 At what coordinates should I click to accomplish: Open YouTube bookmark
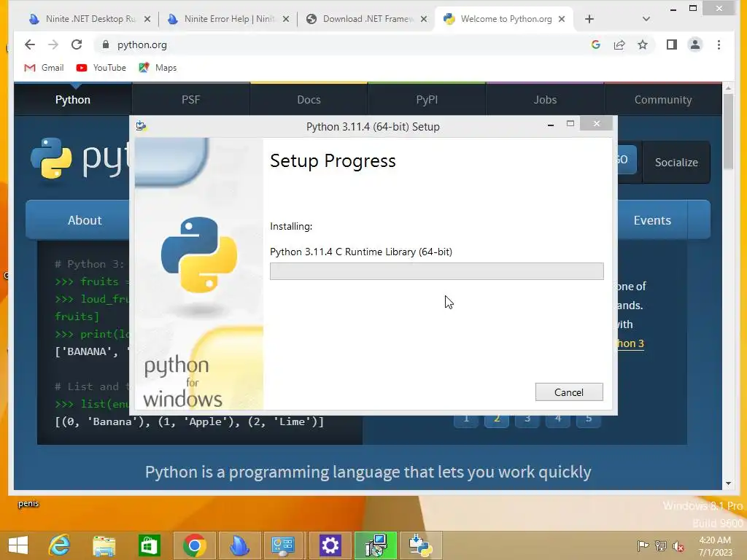(x=101, y=68)
